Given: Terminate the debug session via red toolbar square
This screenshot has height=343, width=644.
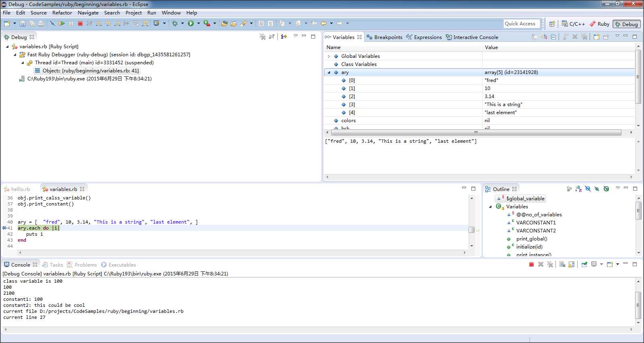Looking at the screenshot, I should [80, 23].
